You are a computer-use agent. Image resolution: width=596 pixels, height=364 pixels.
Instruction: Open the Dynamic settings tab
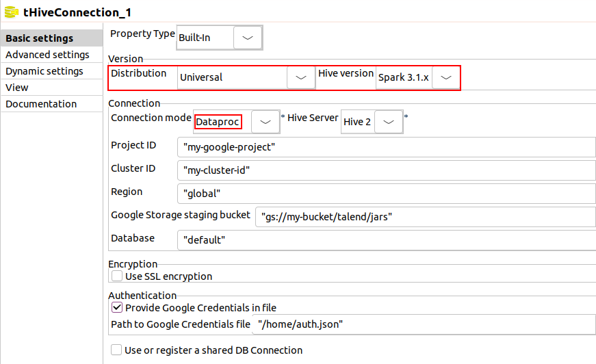pos(44,71)
